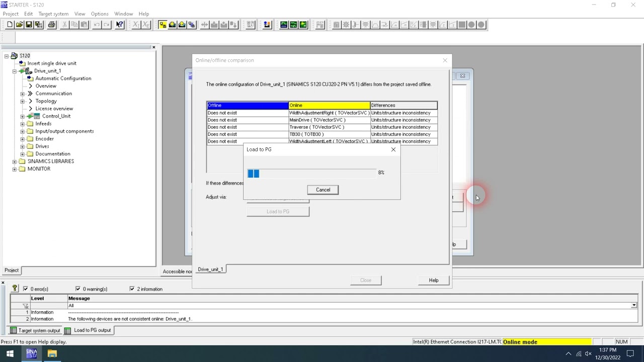Click the New project toolbar icon

pos(10,25)
